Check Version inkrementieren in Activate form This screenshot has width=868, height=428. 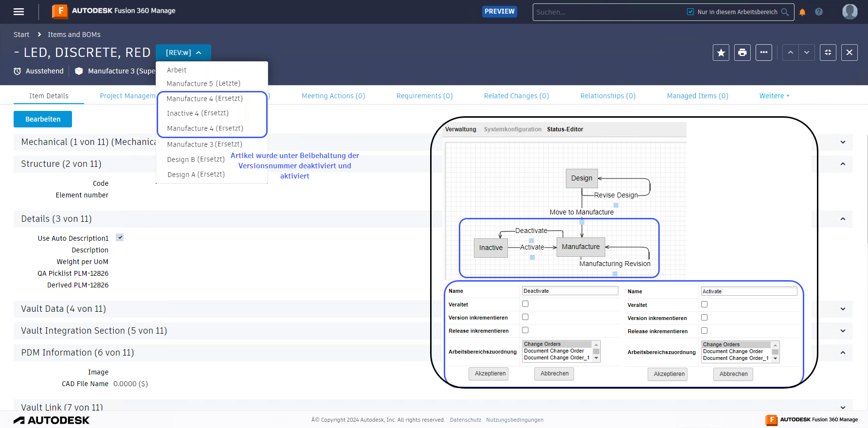705,318
